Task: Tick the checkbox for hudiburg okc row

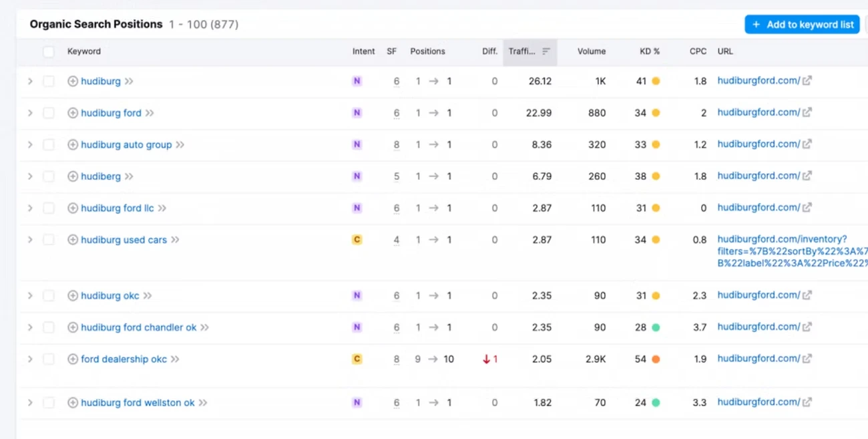Action: [x=49, y=295]
